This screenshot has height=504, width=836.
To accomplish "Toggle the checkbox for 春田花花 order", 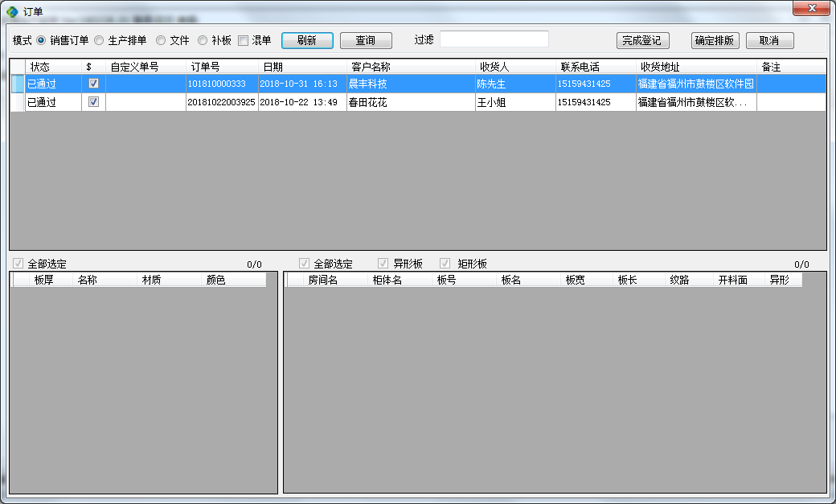I will coord(93,102).
